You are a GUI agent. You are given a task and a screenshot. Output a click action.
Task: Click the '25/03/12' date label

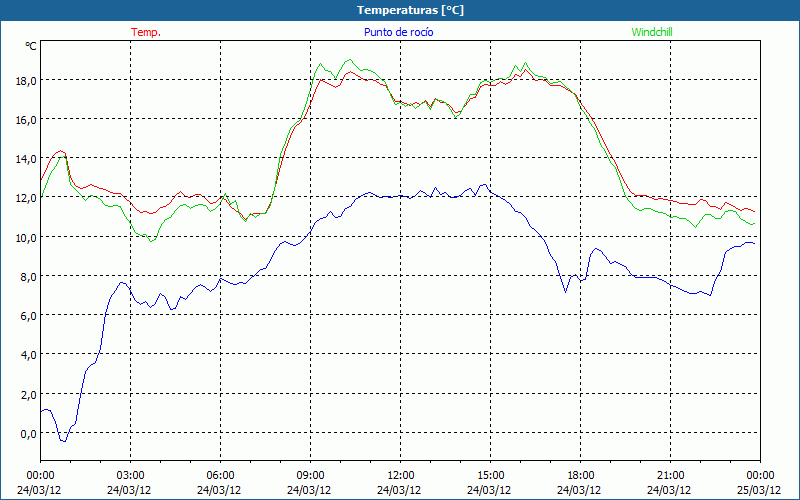tap(759, 490)
